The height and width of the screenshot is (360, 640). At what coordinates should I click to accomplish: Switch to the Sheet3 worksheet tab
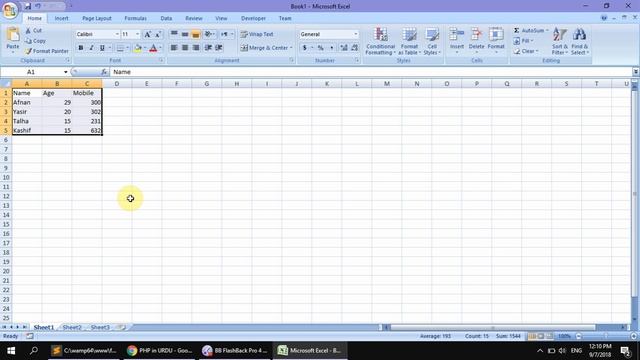point(100,327)
